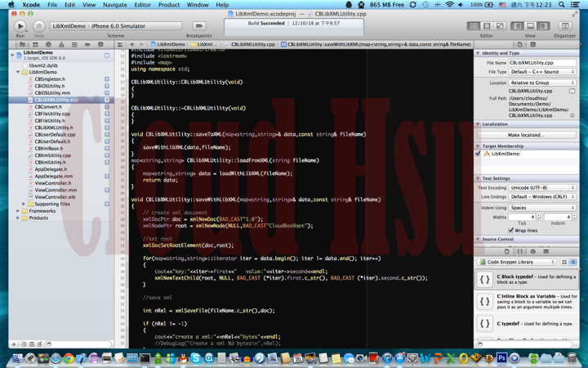Viewport: 588px width, 368px height.
Task: Open the Product menu
Action: click(169, 5)
